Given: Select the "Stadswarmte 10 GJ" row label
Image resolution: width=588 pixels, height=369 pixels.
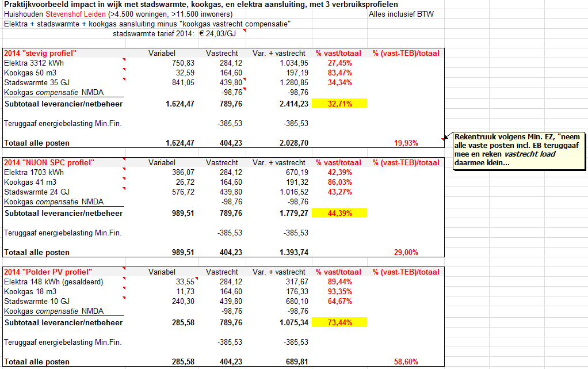Looking at the screenshot, I should pos(37,301).
